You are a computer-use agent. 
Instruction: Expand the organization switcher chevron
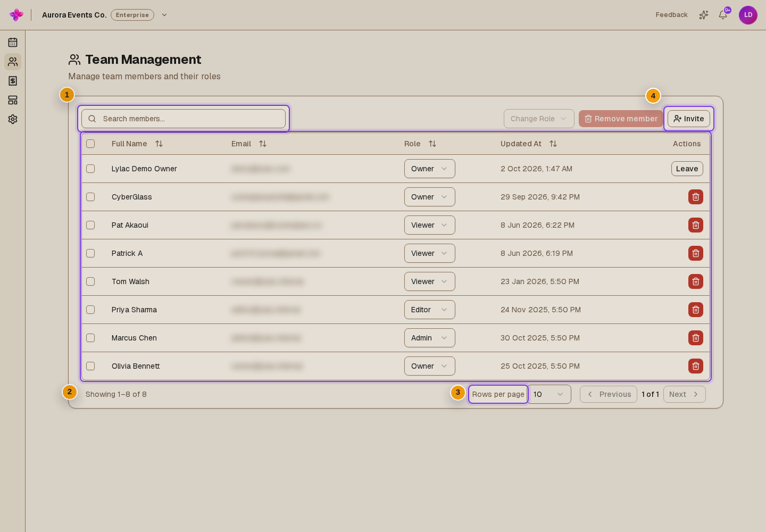pos(164,15)
